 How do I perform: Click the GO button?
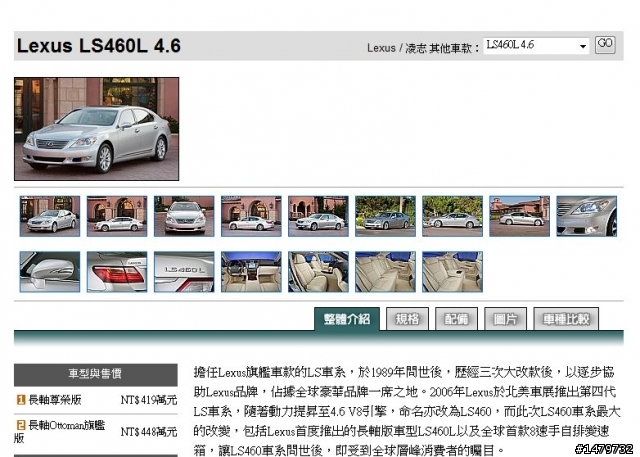(605, 44)
